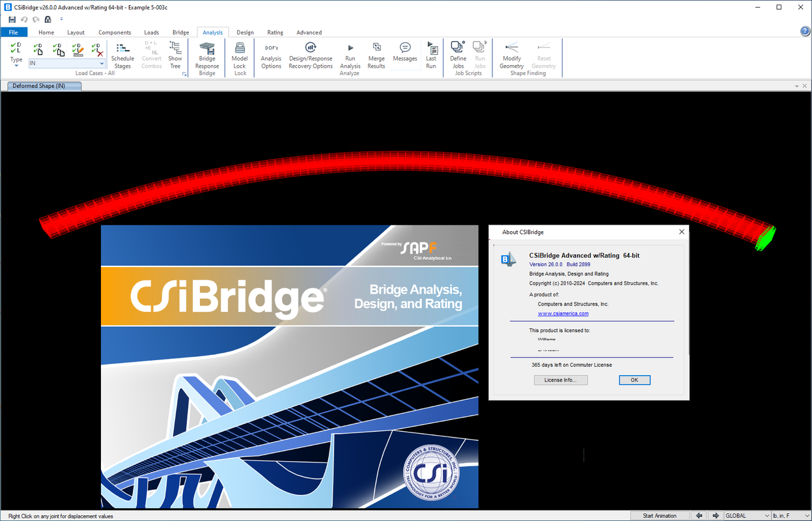Switch to the Layout ribbon tab
Viewport: 812px width, 521px height.
click(76, 32)
